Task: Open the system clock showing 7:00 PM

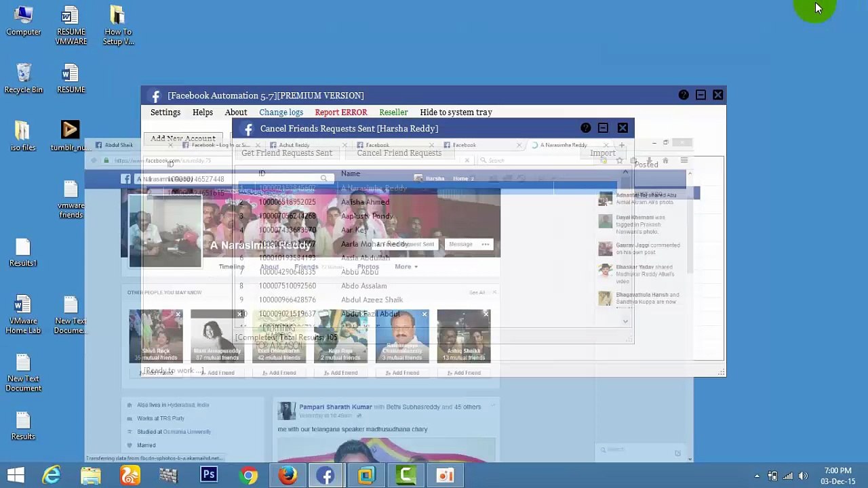Action: [837, 476]
